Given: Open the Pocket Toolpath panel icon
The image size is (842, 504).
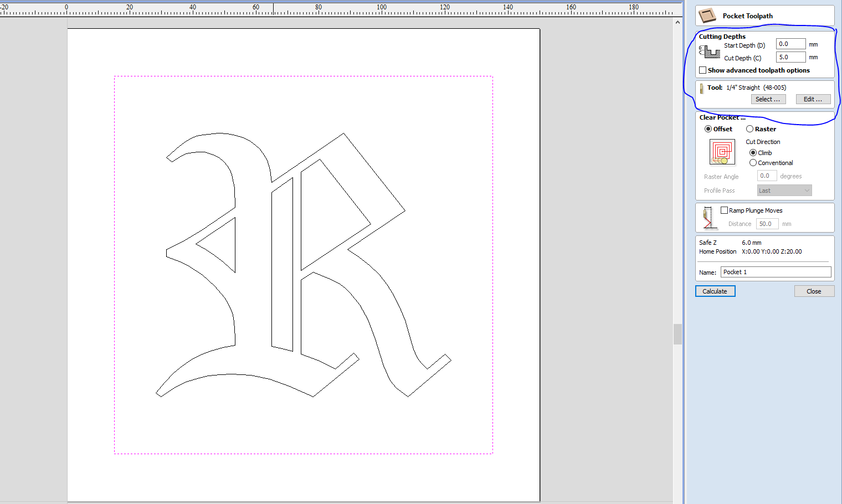Looking at the screenshot, I should pyautogui.click(x=707, y=16).
